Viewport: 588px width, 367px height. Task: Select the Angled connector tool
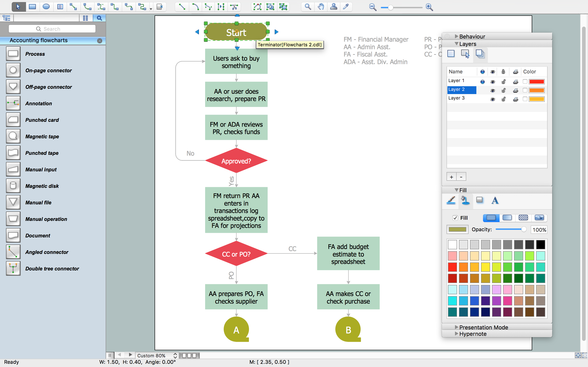coord(12,252)
